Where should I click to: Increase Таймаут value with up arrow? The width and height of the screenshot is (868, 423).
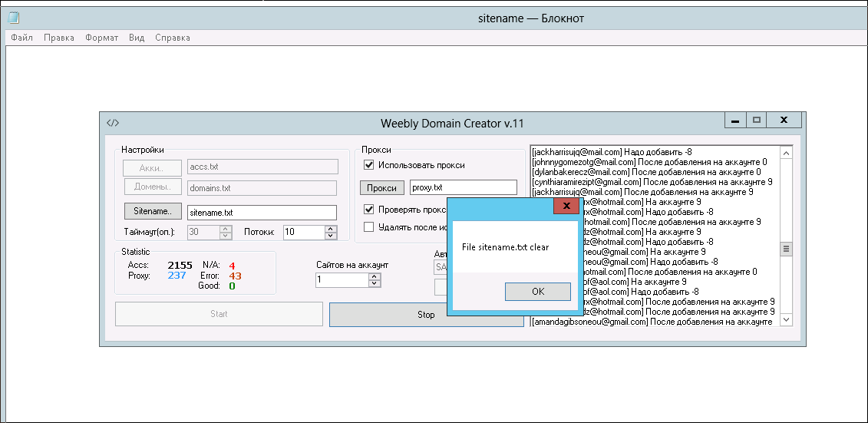226,229
